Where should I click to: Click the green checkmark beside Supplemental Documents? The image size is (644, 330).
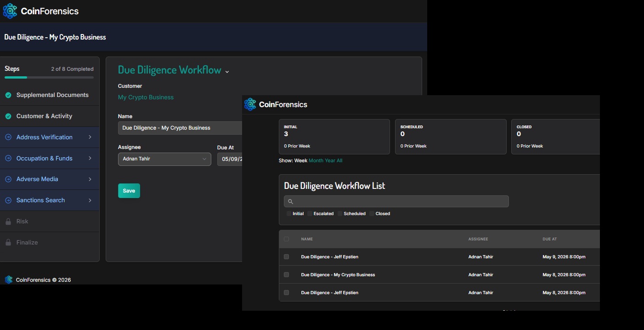coord(8,95)
